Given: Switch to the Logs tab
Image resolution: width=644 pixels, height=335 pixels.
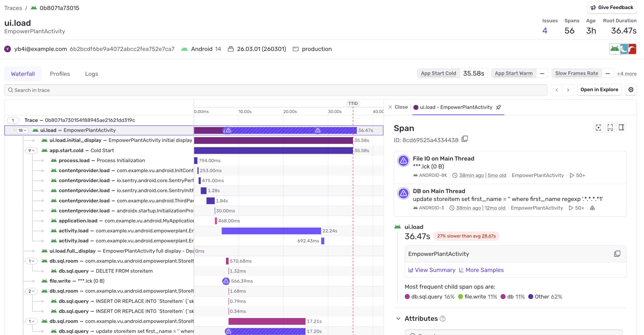Looking at the screenshot, I should 92,74.
